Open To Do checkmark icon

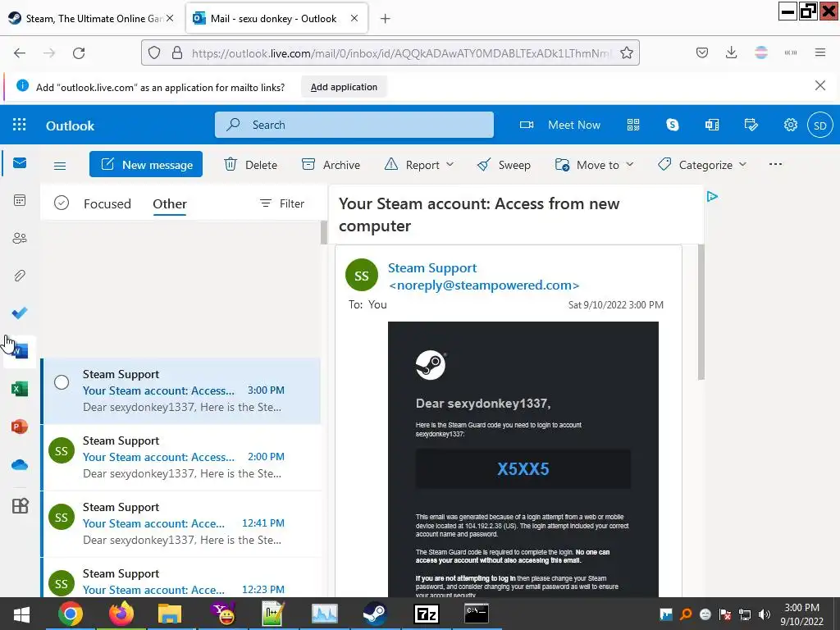tap(20, 313)
